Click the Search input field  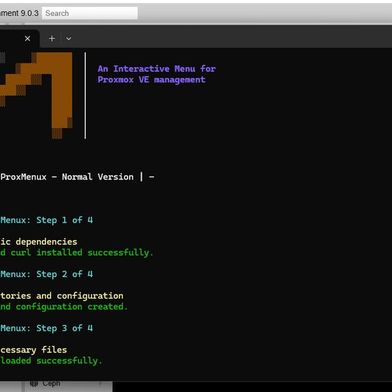(x=90, y=13)
